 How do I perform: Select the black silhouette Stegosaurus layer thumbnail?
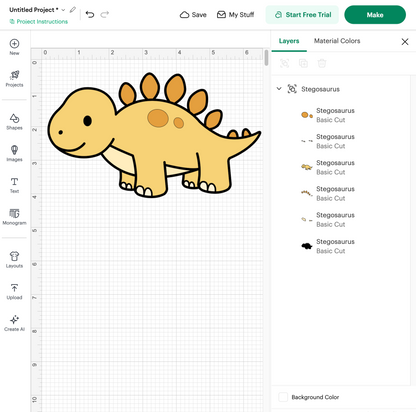307,246
